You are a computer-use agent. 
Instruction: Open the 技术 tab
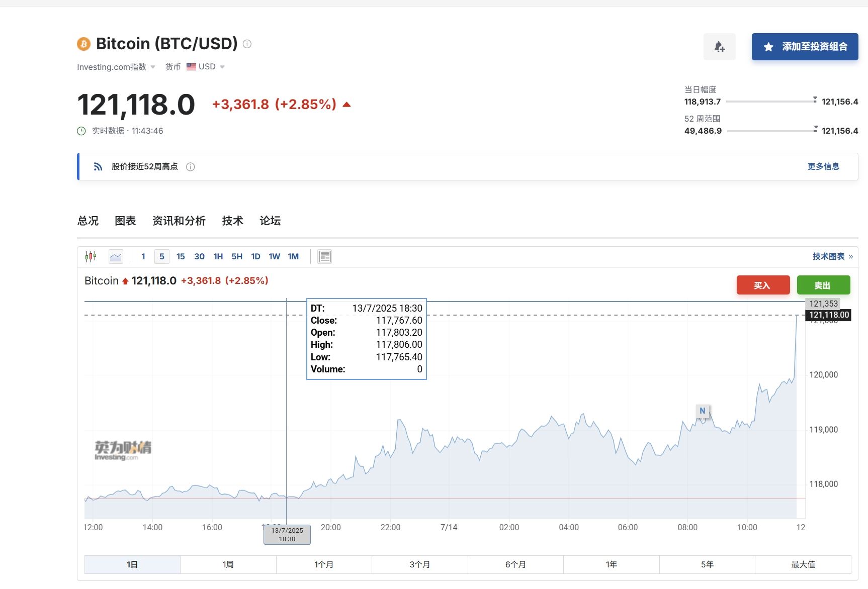point(232,221)
